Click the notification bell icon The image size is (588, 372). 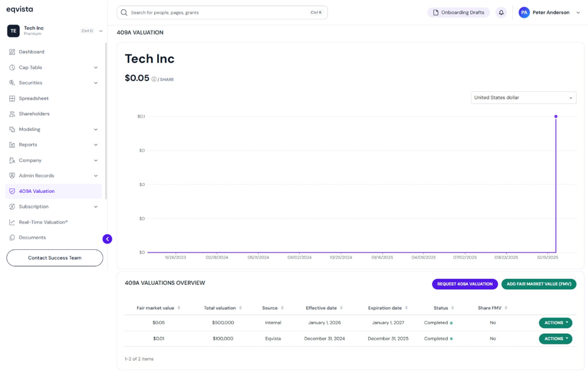501,13
